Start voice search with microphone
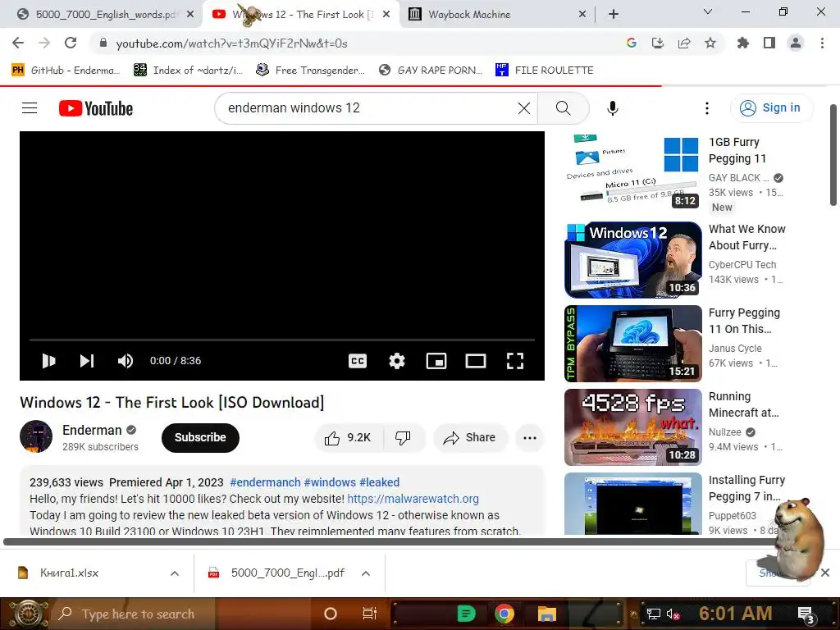The height and width of the screenshot is (630, 840). pos(612,108)
